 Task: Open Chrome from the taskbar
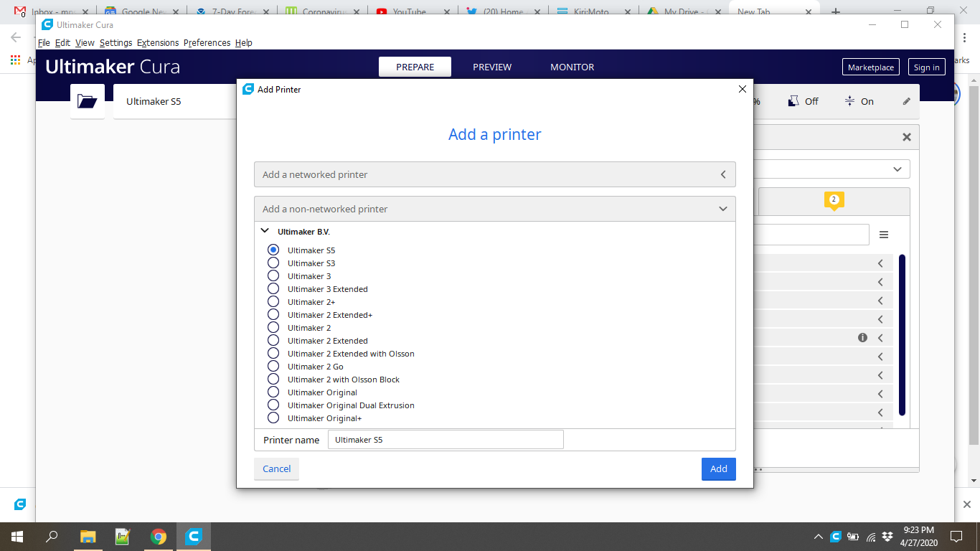159,537
